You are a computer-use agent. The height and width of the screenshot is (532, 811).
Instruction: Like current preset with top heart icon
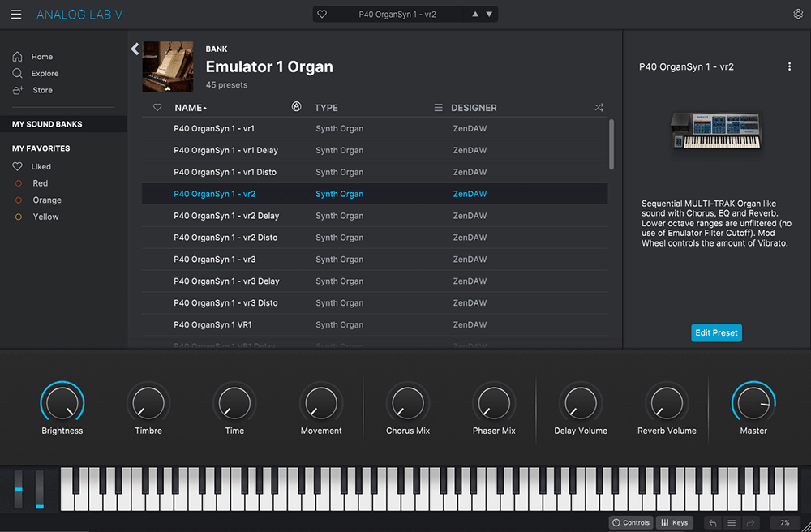[322, 15]
